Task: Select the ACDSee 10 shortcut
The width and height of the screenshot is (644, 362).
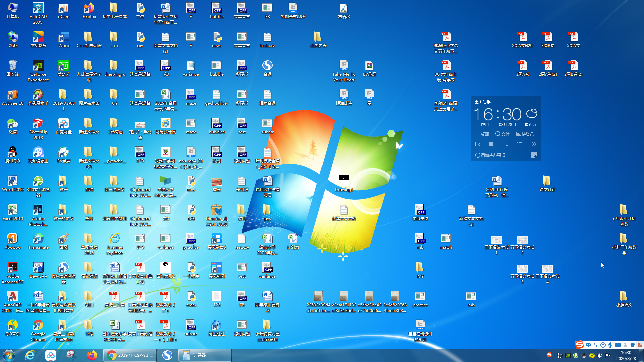Action: click(x=13, y=97)
